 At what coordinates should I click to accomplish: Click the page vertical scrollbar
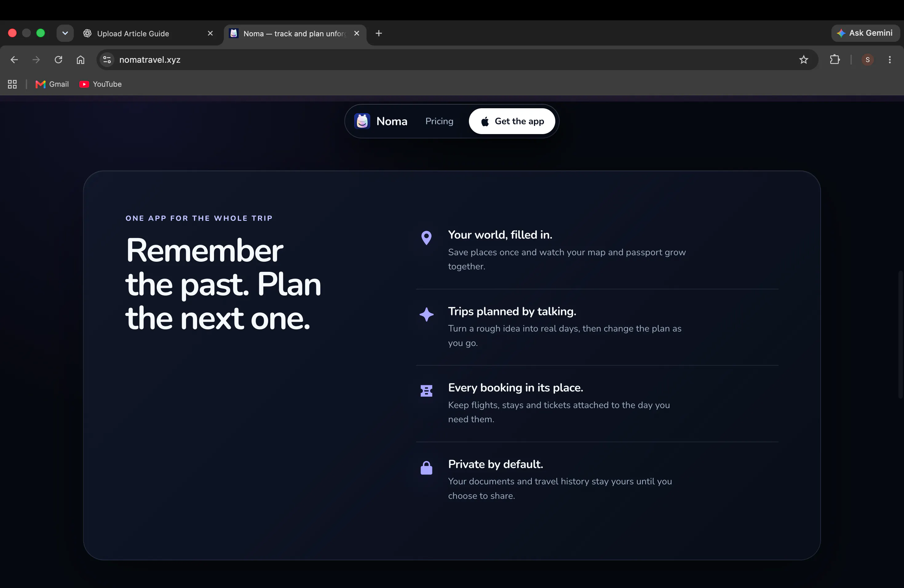[x=900, y=334]
